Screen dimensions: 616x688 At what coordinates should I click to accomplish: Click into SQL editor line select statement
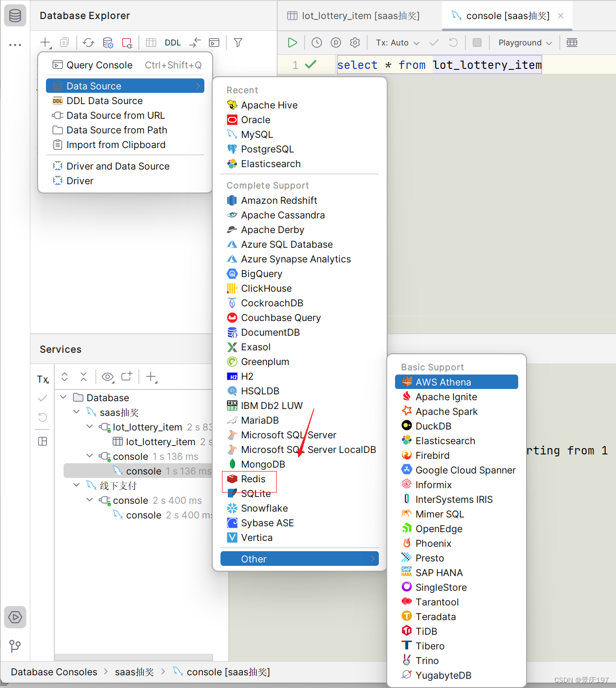click(x=440, y=65)
